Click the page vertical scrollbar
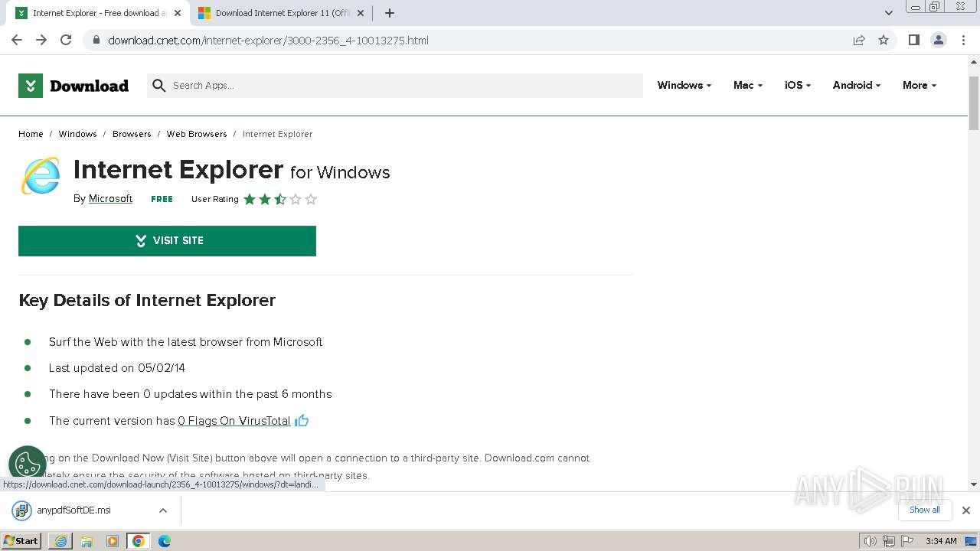The width and height of the screenshot is (980, 551). (974, 103)
